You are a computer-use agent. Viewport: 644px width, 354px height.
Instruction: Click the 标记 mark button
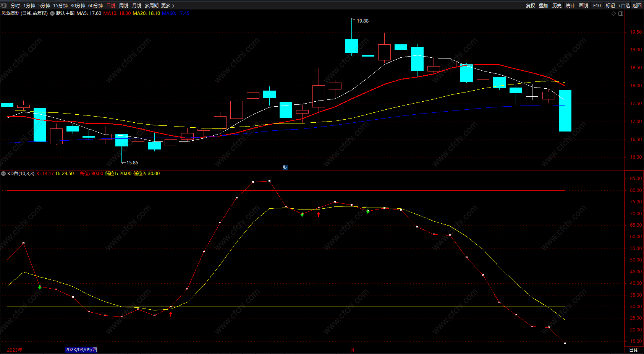coord(610,6)
